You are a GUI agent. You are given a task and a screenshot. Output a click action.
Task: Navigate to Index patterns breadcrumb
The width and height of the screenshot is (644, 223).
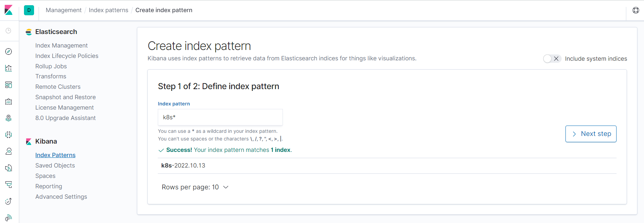tap(108, 10)
